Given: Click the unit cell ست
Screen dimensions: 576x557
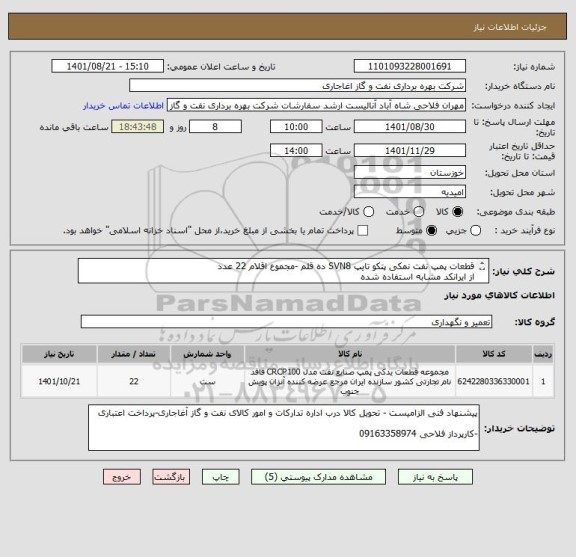Looking at the screenshot, I should pyautogui.click(x=207, y=381).
